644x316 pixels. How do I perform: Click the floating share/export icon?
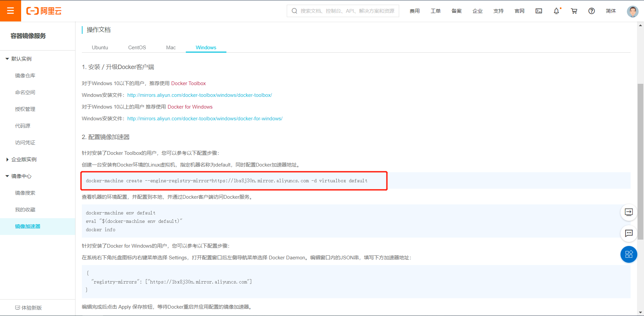[x=629, y=212]
